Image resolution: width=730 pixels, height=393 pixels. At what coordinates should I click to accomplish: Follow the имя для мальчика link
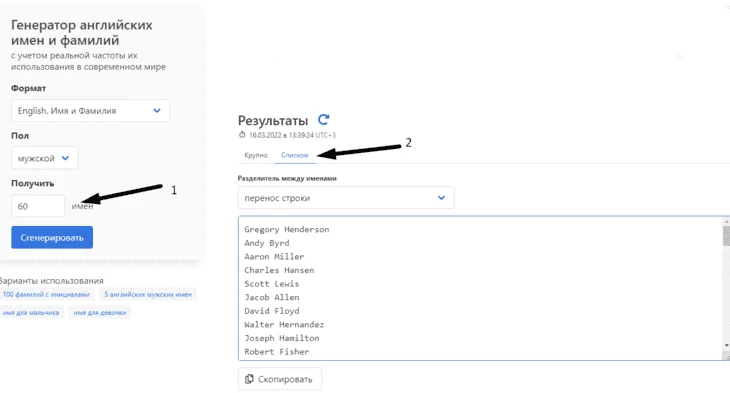coord(31,312)
